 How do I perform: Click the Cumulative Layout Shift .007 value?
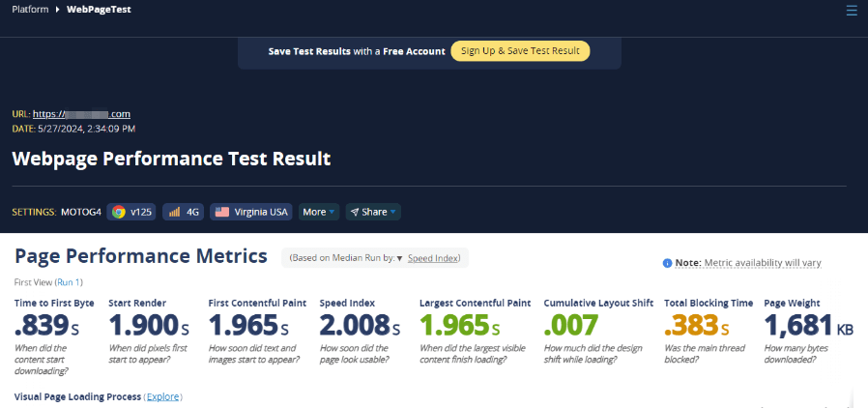coord(570,325)
